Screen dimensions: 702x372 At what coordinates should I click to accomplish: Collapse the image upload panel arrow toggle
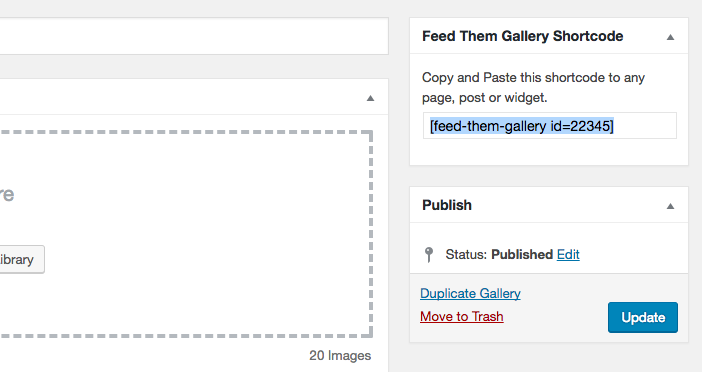coord(370,98)
